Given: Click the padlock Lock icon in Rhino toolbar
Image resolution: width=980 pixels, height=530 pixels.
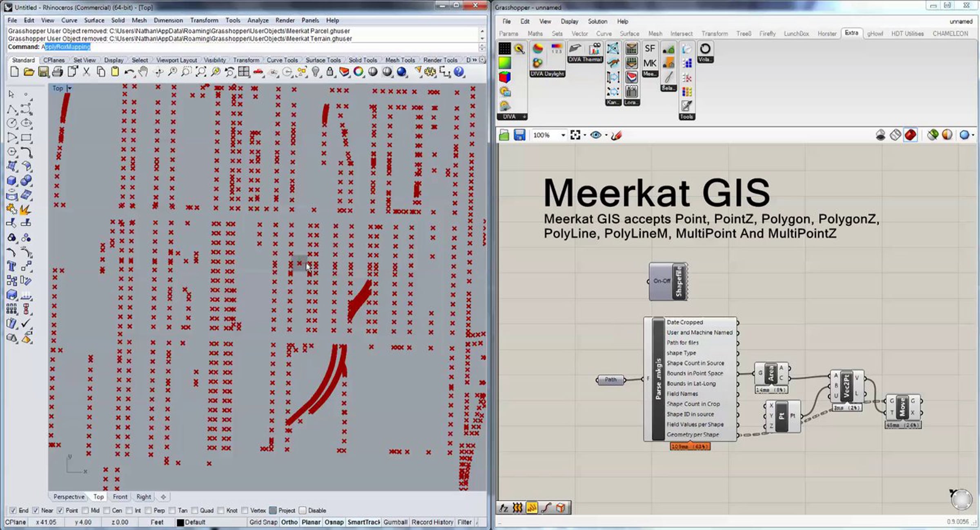Looking at the screenshot, I should (x=330, y=72).
